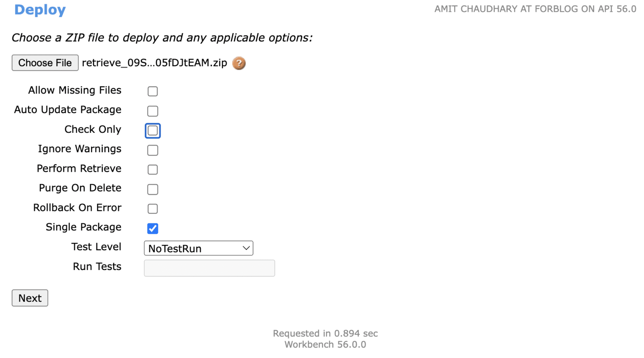Open the ZIP file help question mark icon
Viewport: 644px width, 358px height.
click(x=239, y=63)
